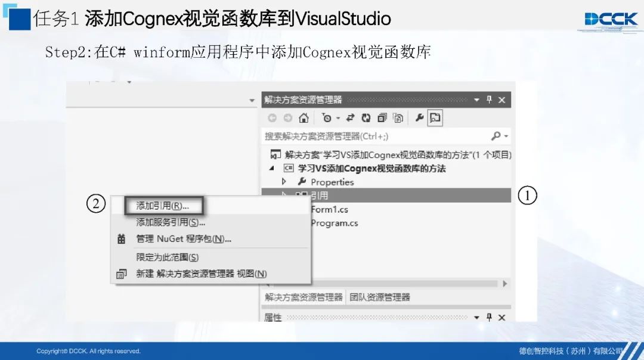Viewport: 644px width, 360px height.
Task: Select Program.cs in the tree
Action: click(335, 223)
